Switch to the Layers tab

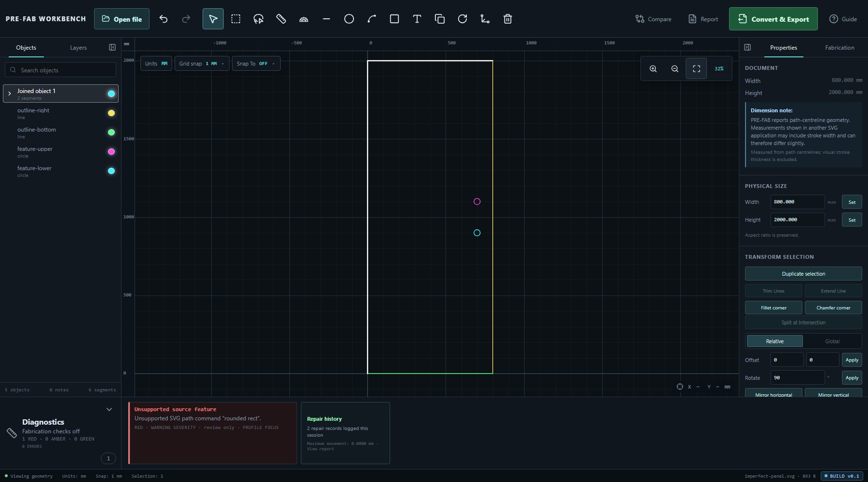click(x=78, y=48)
